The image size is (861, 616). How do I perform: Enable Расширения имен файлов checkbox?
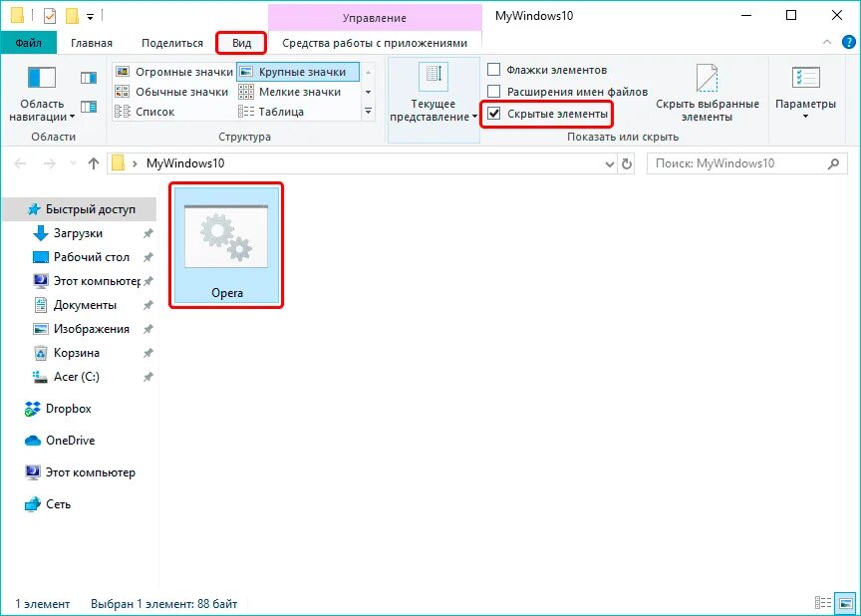(493, 91)
